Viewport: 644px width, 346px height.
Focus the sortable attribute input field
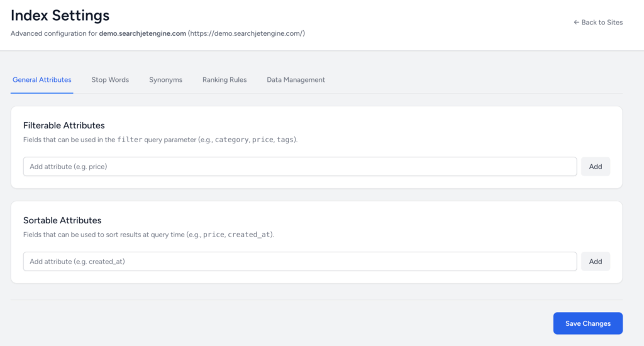tap(299, 262)
